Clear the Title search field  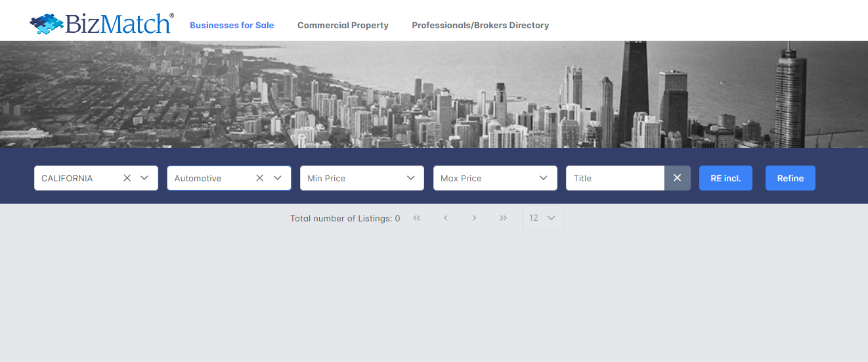(x=677, y=178)
